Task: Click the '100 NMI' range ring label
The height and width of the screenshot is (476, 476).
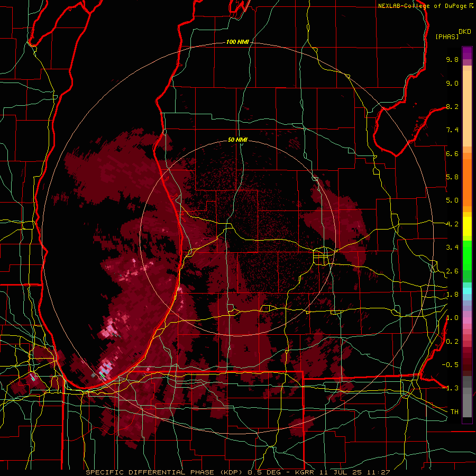Action: coord(237,42)
